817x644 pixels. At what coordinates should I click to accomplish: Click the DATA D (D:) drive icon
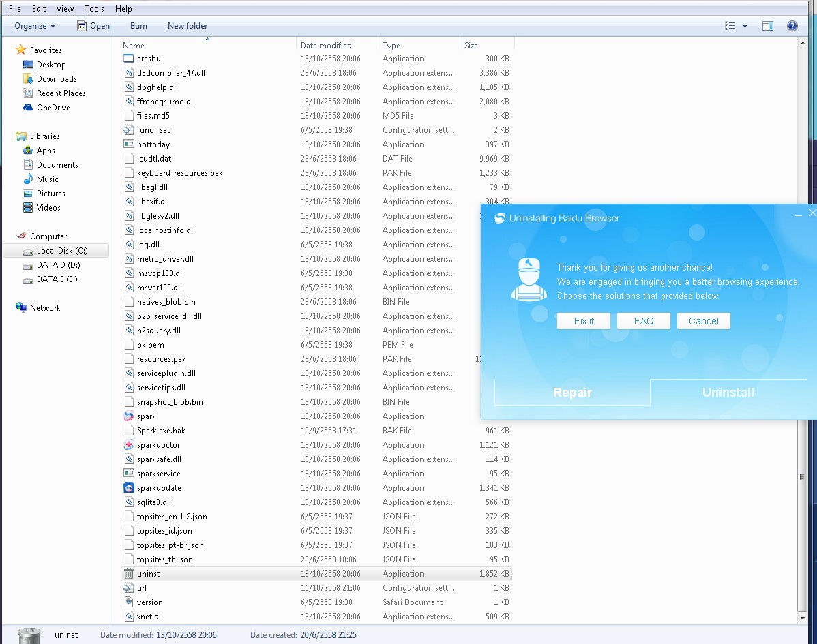pos(28,266)
